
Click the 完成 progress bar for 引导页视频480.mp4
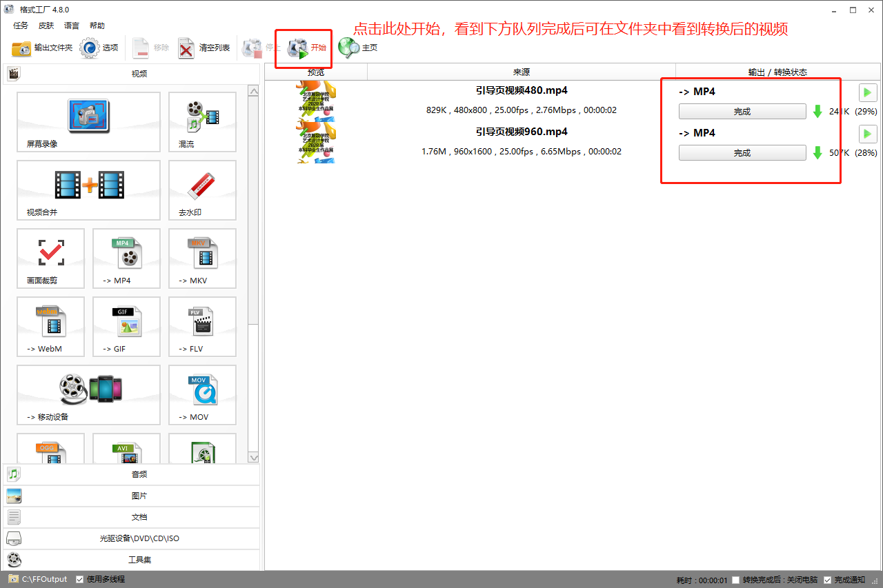[742, 112]
